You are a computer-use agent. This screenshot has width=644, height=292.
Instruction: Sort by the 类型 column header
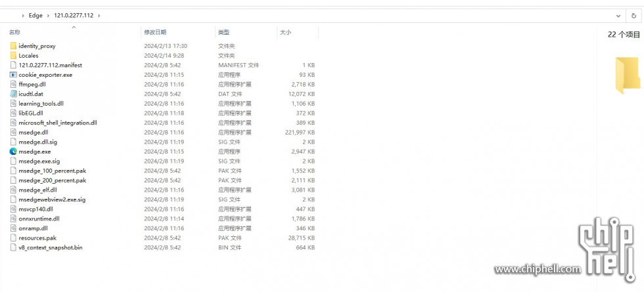click(x=224, y=32)
